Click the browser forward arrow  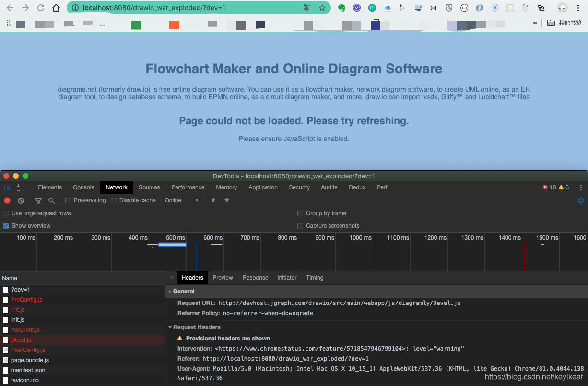pos(25,8)
